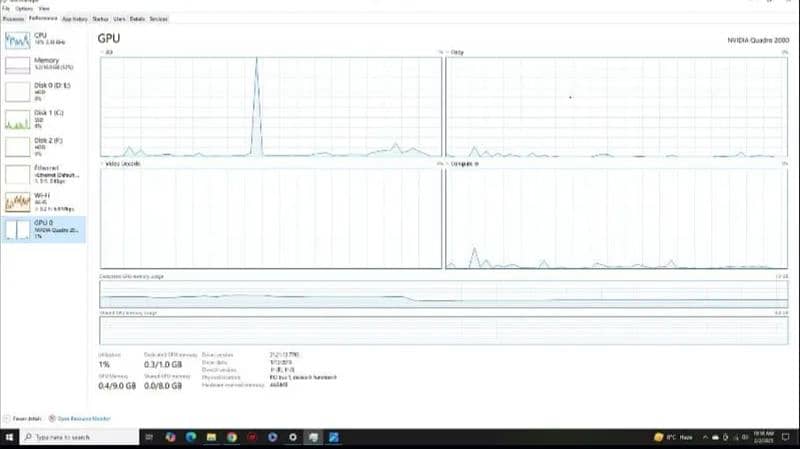Open Disk 0 performance view
The width and height of the screenshot is (800, 449).
[x=43, y=92]
